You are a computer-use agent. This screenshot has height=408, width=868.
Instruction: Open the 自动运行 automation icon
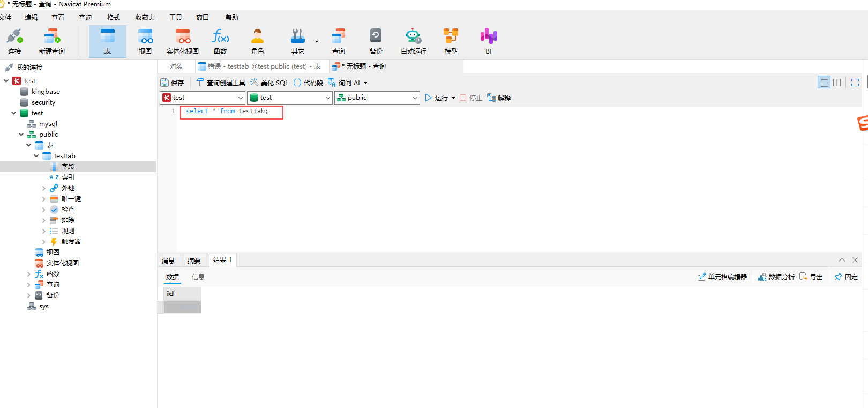(414, 41)
